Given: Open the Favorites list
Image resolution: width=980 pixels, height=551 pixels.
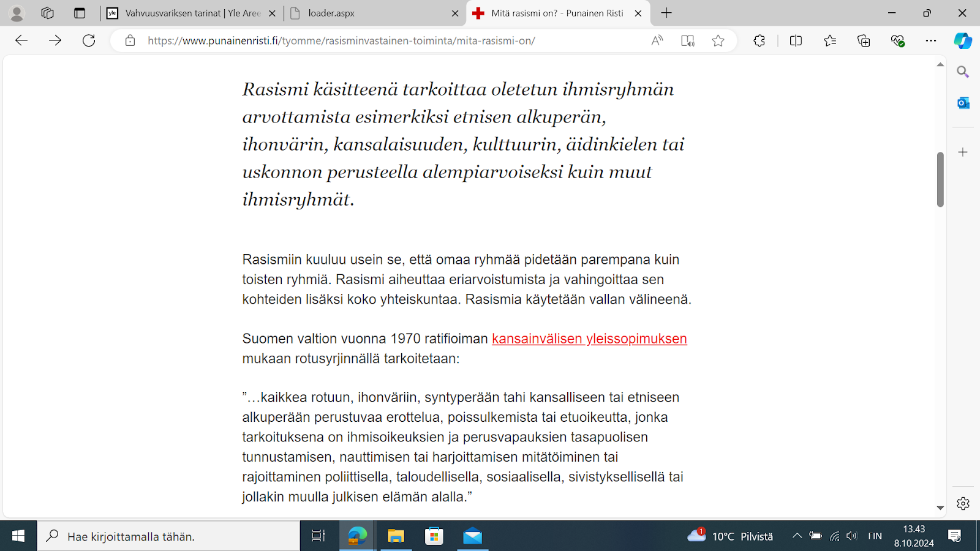Looking at the screenshot, I should click(830, 40).
